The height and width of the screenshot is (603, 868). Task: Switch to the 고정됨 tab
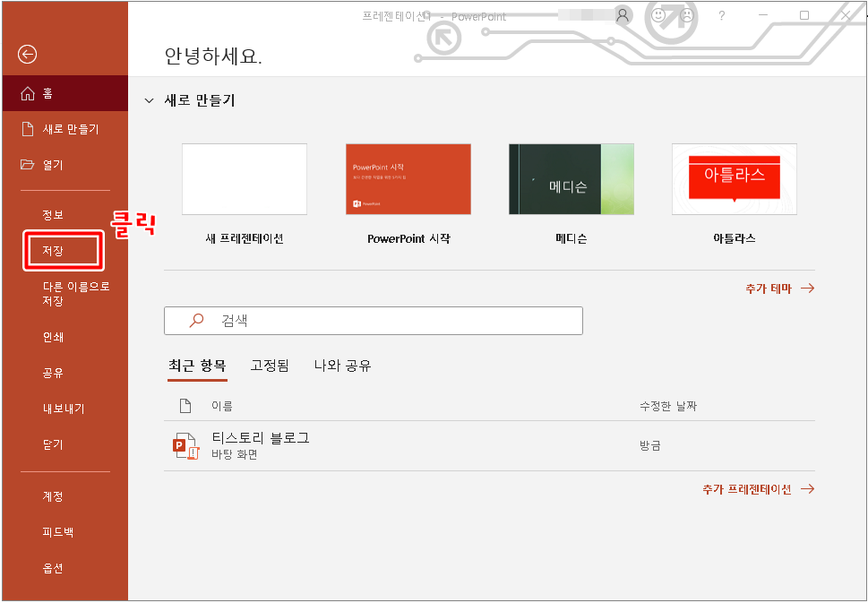(x=270, y=366)
